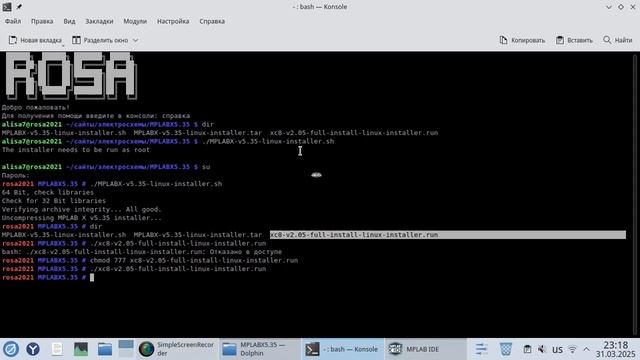Viewport: 640px width, 360px height.
Task: Click the bash Konsole taskbar entry
Action: [343, 349]
